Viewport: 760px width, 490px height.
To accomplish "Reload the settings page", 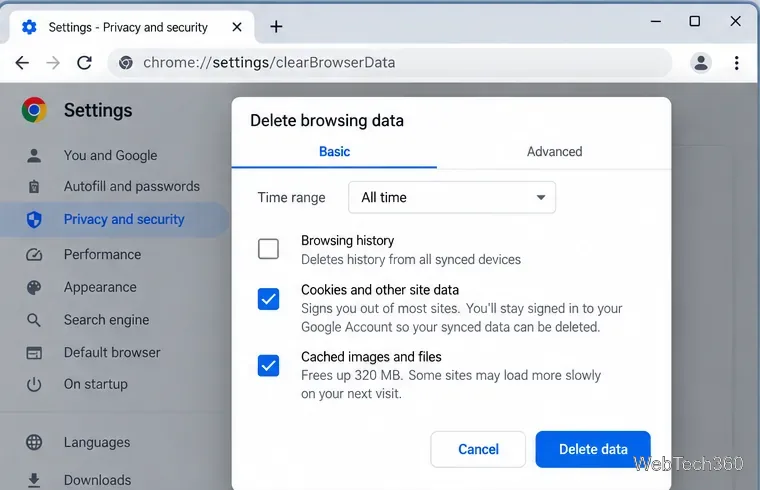I will point(84,63).
